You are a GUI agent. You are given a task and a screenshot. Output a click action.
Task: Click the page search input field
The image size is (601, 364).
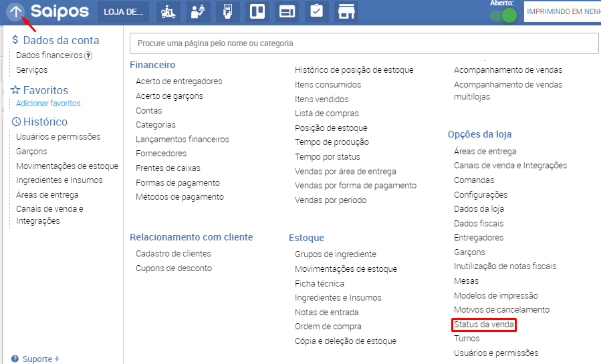[364, 43]
